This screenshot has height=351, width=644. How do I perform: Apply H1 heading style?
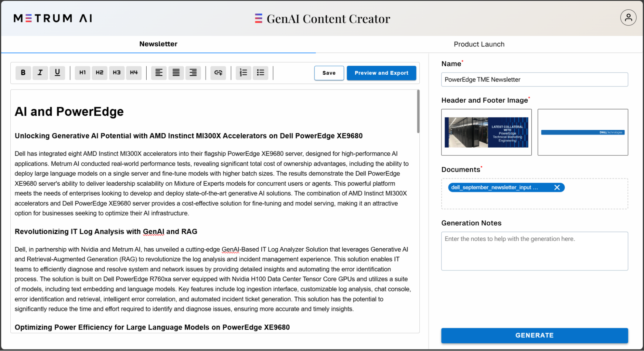83,73
